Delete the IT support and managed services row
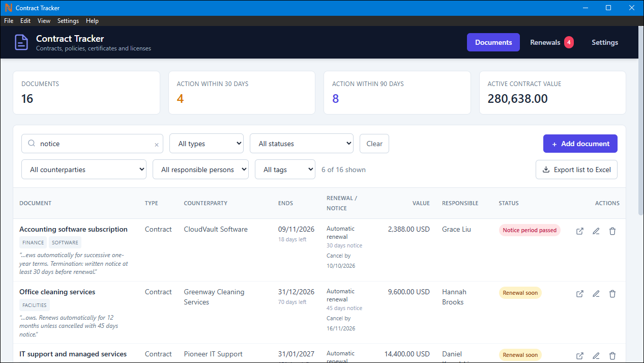Image resolution: width=644 pixels, height=363 pixels. [x=612, y=356]
